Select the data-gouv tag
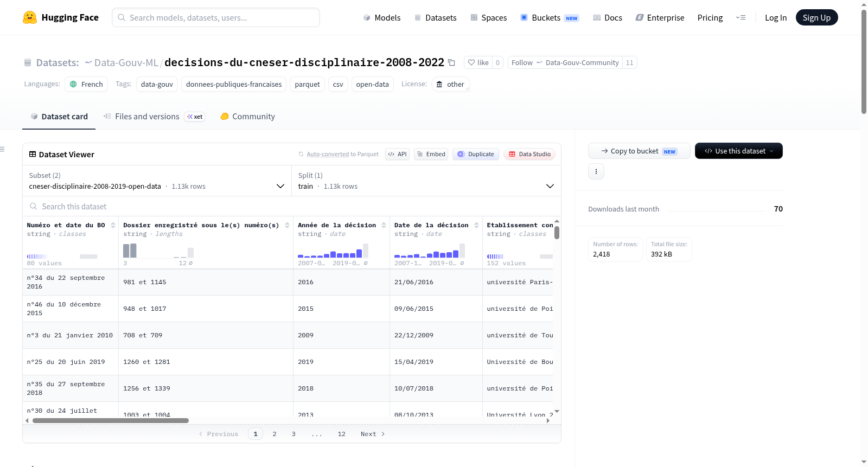The image size is (868, 467). [157, 84]
